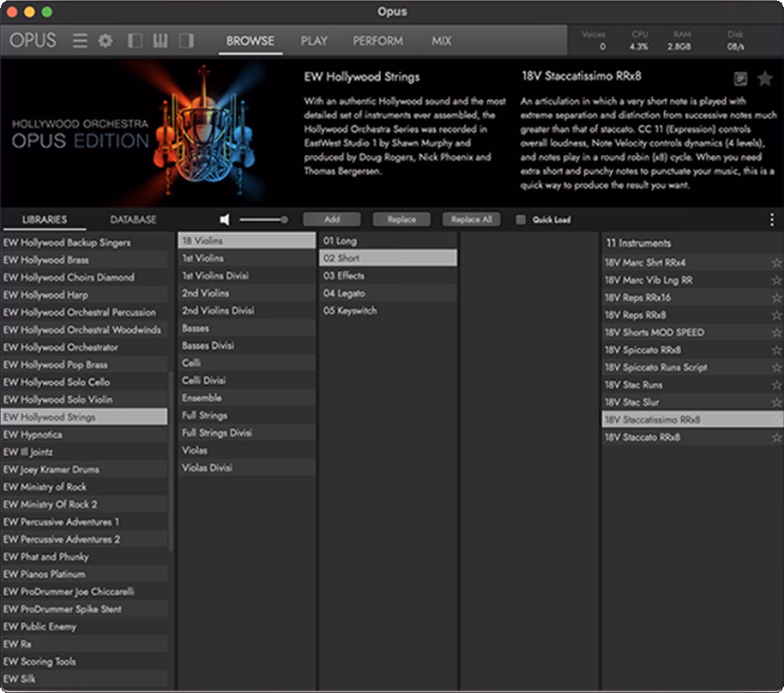Star the 18V Spiccato Runs Script instrument
The width and height of the screenshot is (784, 693).
[776, 367]
